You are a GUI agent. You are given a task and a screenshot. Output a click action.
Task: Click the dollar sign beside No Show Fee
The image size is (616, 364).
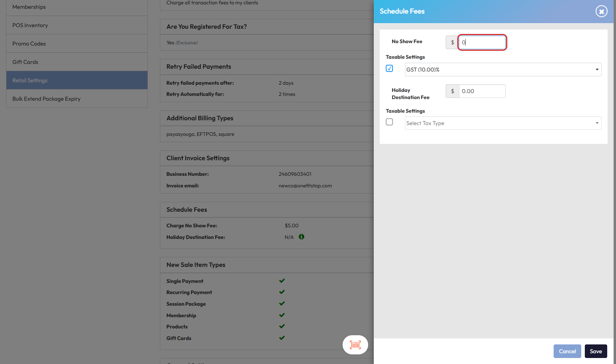452,42
